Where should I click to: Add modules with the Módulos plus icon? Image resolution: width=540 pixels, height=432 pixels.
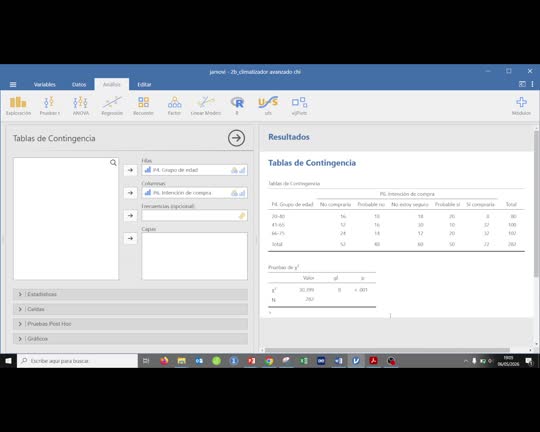(x=521, y=106)
